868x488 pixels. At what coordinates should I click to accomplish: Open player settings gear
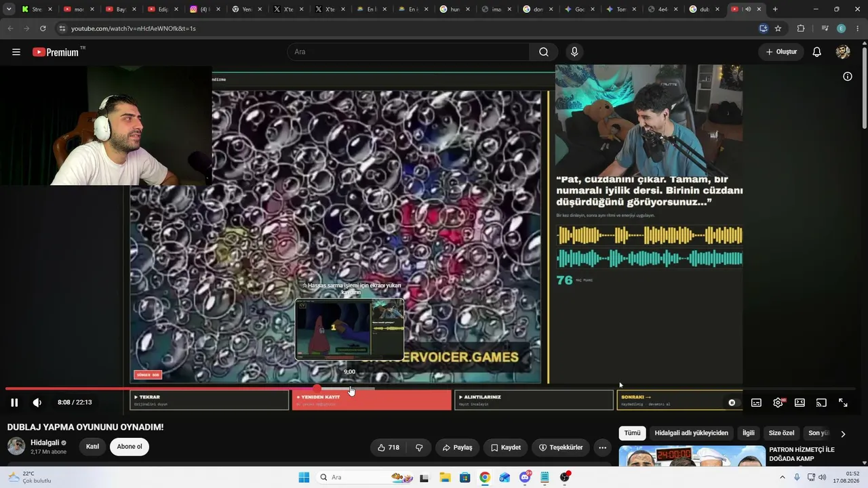(778, 403)
